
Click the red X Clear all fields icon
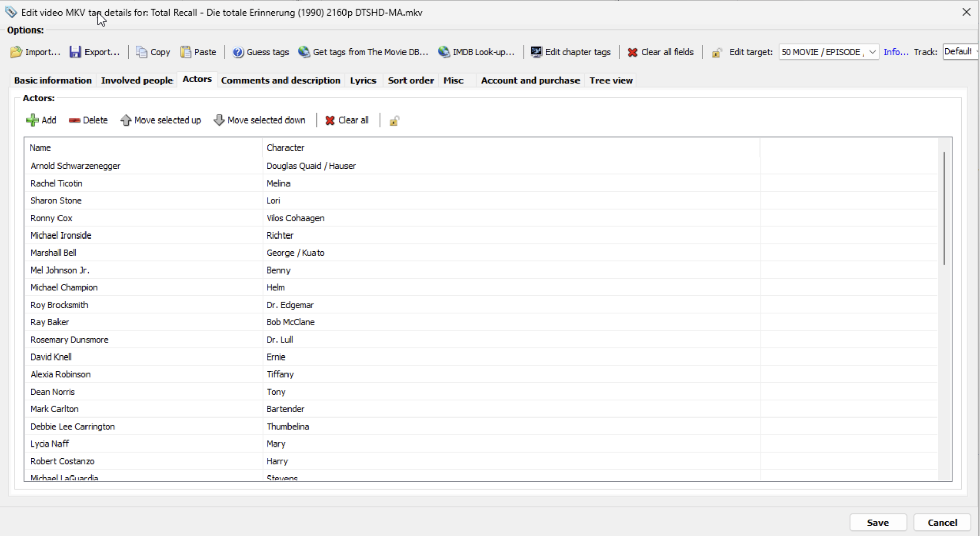632,52
